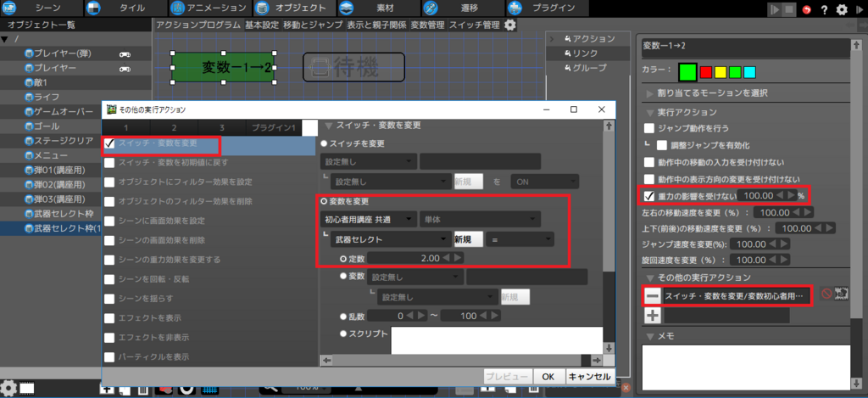868x398 pixels.
Task: Remove action with the minus icon
Action: tap(653, 296)
